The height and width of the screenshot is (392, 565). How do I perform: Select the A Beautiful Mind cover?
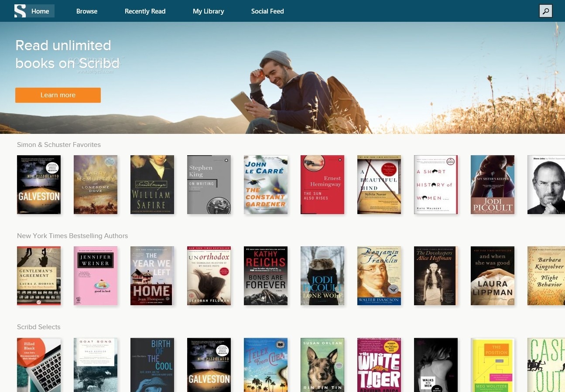[379, 184]
